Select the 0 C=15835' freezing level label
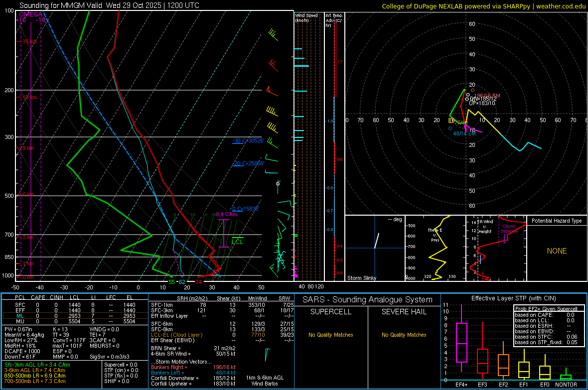The image size is (588, 390). [x=246, y=209]
